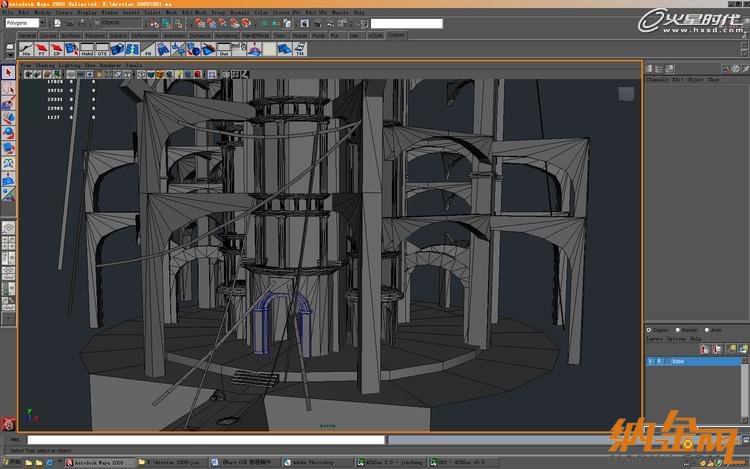Screen dimensions: 750x469
Task: Open the Custom shelf tab
Action: click(x=397, y=35)
